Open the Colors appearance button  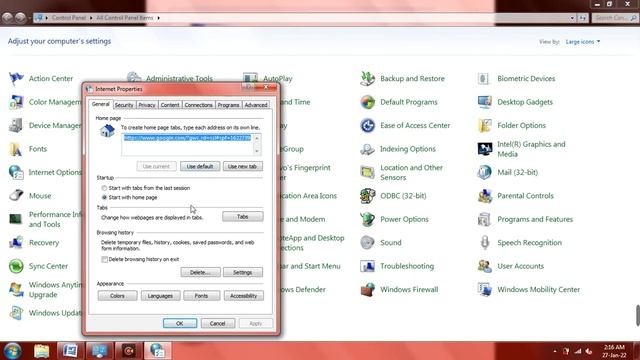(x=118, y=296)
